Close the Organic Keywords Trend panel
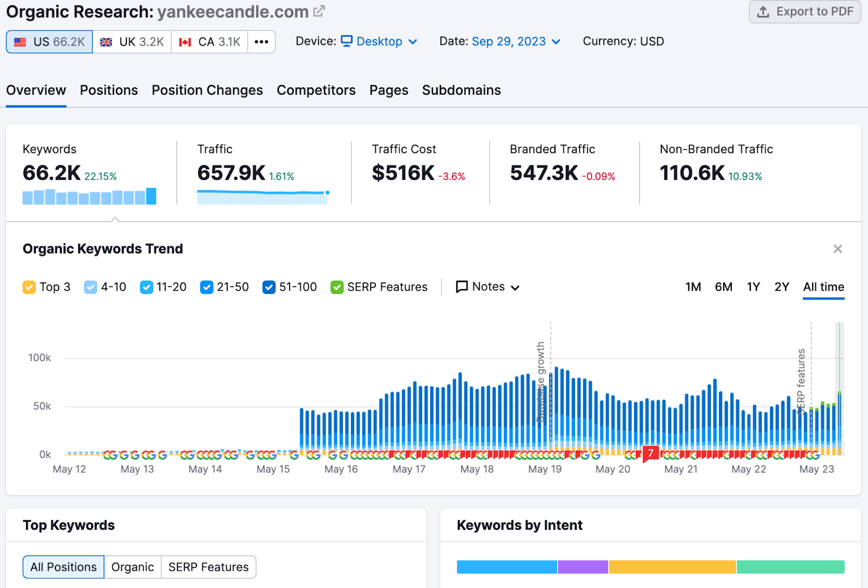Screen dimensions: 868x588 pyautogui.click(x=838, y=249)
